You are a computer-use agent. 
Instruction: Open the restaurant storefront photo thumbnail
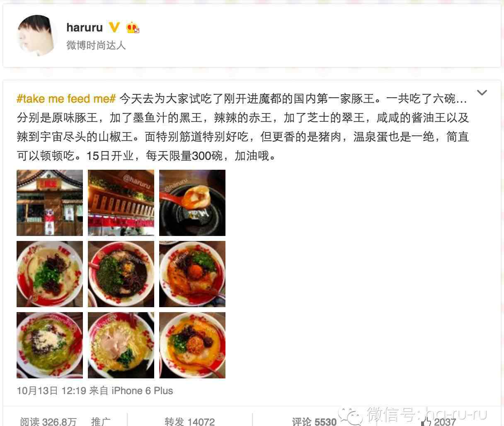point(50,203)
